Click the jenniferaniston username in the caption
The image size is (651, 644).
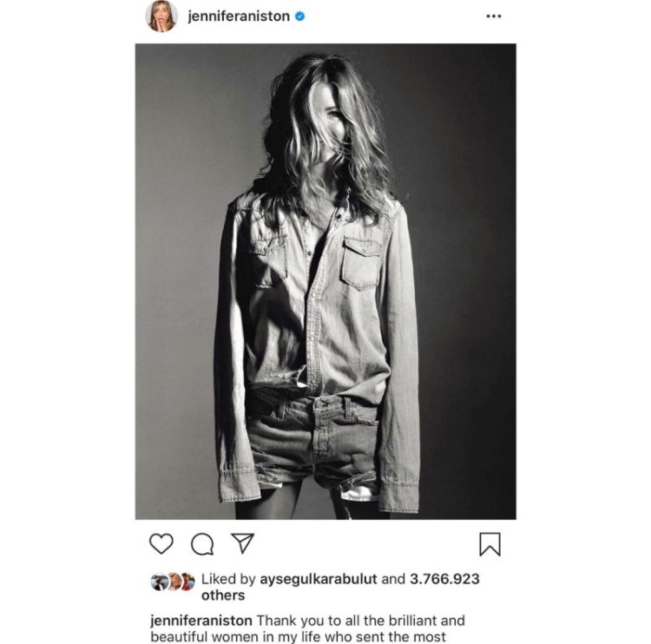(201, 621)
